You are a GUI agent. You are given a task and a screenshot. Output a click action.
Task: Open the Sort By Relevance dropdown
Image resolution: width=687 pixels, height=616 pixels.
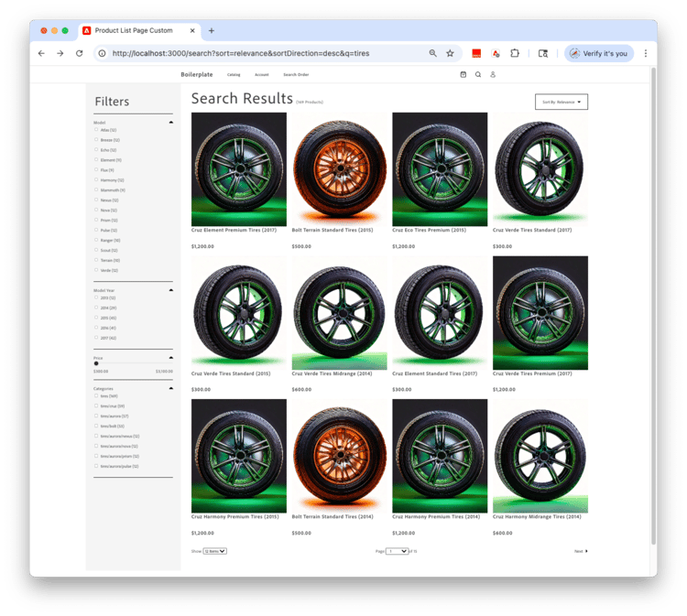[x=561, y=102]
